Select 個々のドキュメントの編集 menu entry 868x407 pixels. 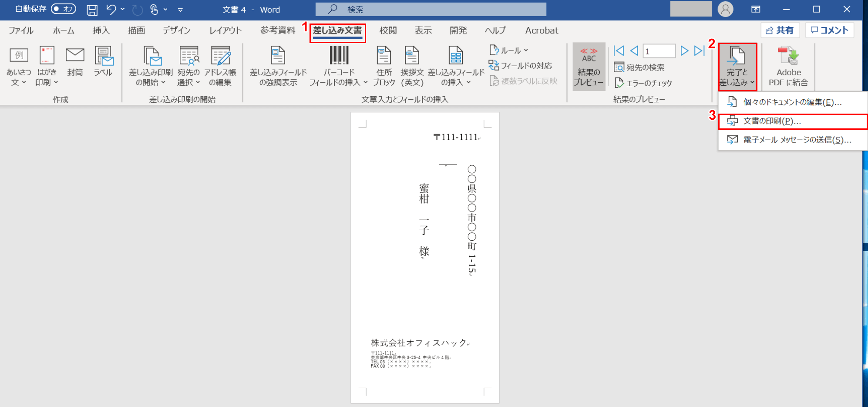[793, 102]
